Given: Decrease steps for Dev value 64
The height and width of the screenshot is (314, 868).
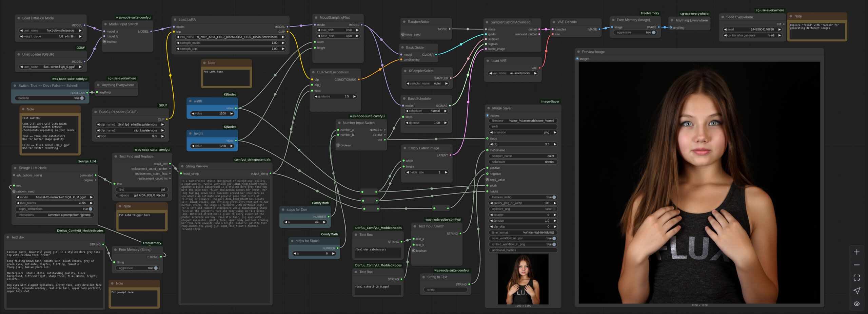Looking at the screenshot, I should click(285, 222).
